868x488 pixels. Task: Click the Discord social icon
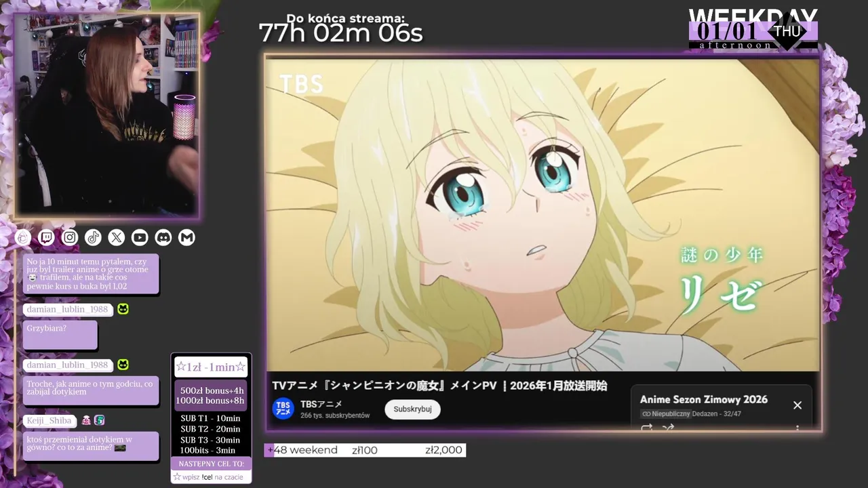click(163, 237)
